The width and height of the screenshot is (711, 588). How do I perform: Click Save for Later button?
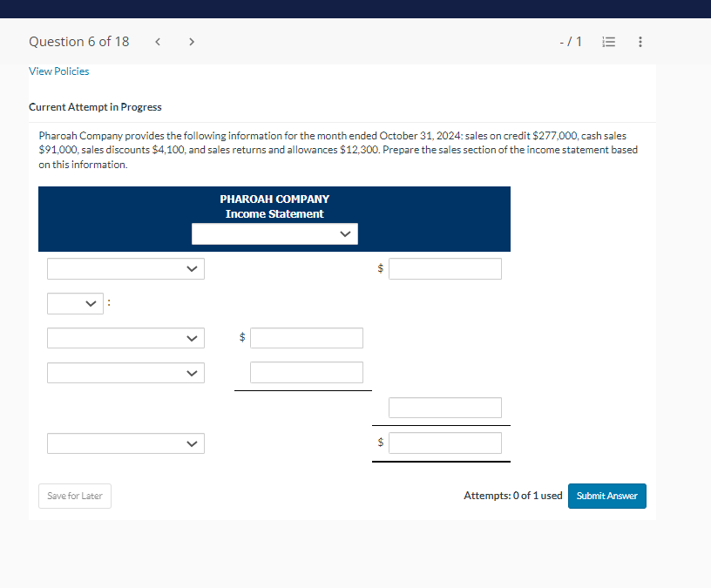pos(75,496)
